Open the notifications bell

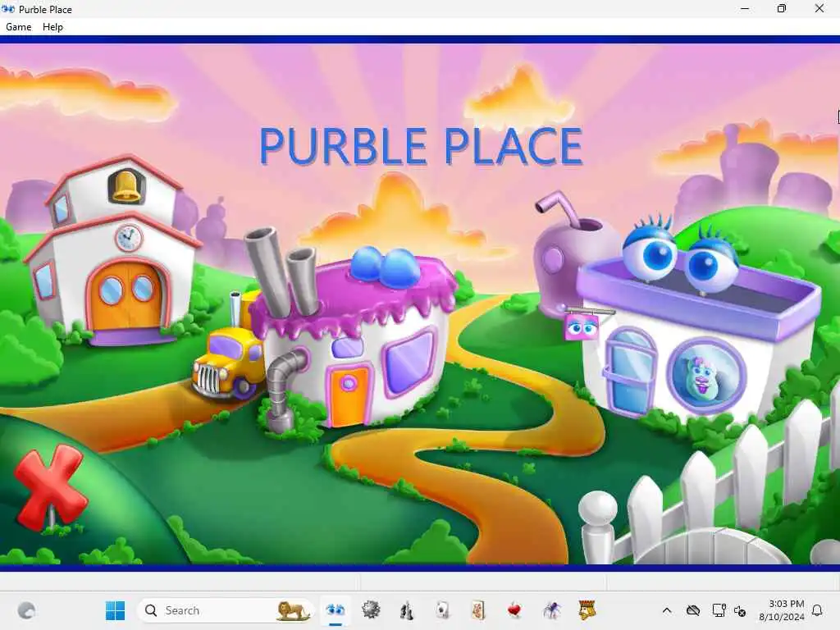click(x=818, y=610)
